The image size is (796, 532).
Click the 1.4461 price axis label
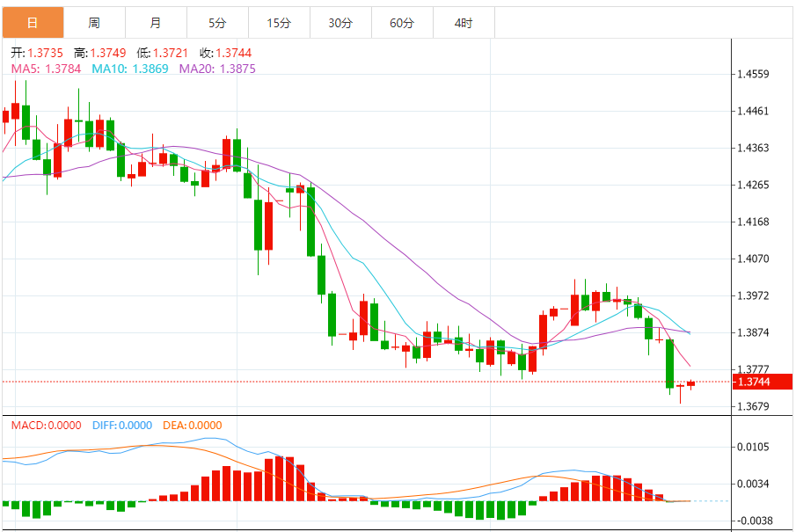[x=754, y=111]
